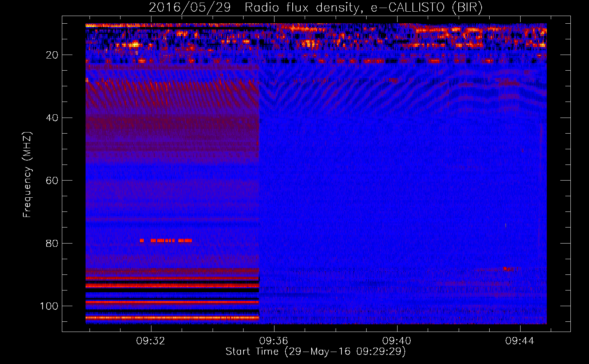Viewport: 589px width, 364px height.
Task: Click the '09:40' time tick label
Action: [397, 341]
